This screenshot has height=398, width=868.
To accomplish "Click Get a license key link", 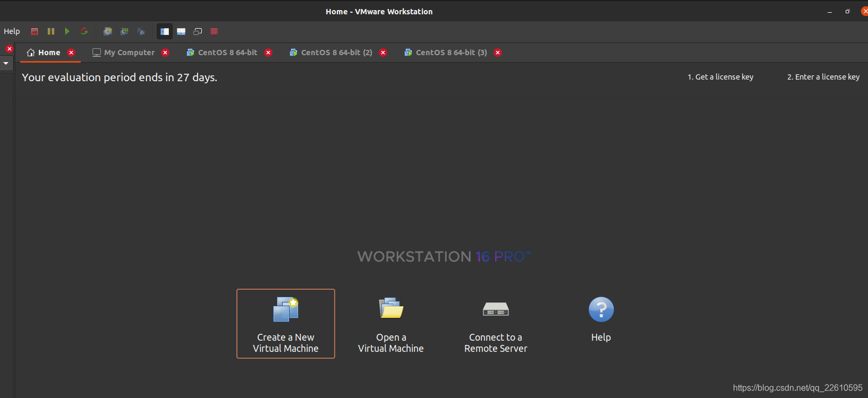I will 720,77.
